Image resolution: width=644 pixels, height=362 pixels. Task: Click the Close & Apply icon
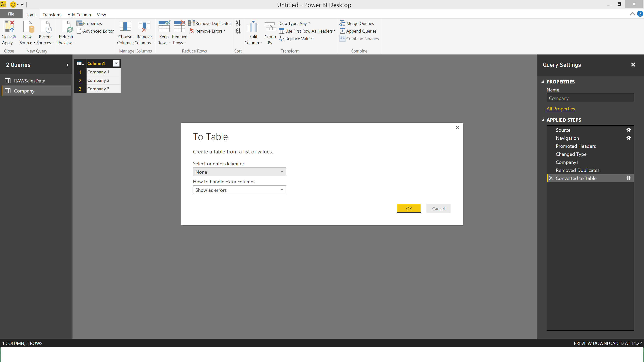pyautogui.click(x=9, y=27)
